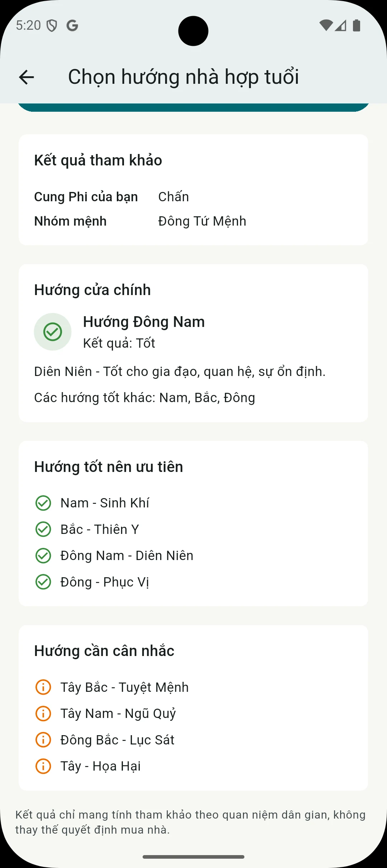
Task: Click the green check icon beside Hướng Đông Nam
Action: (53, 332)
